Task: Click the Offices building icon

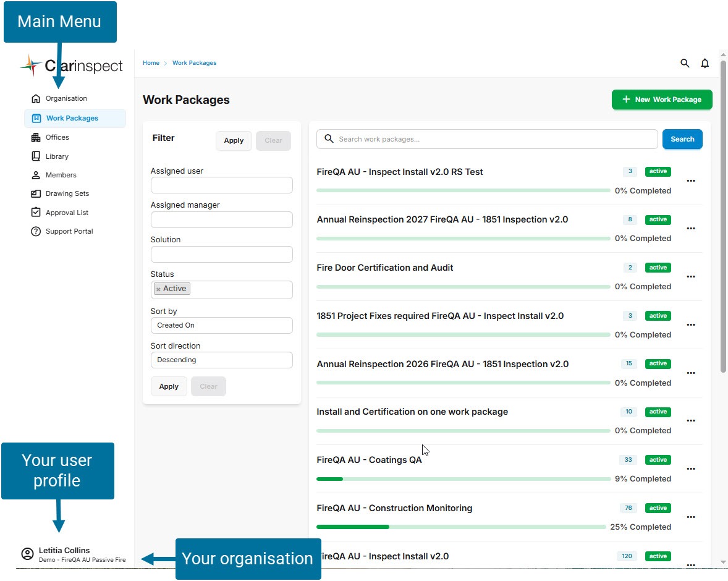Action: coord(36,137)
